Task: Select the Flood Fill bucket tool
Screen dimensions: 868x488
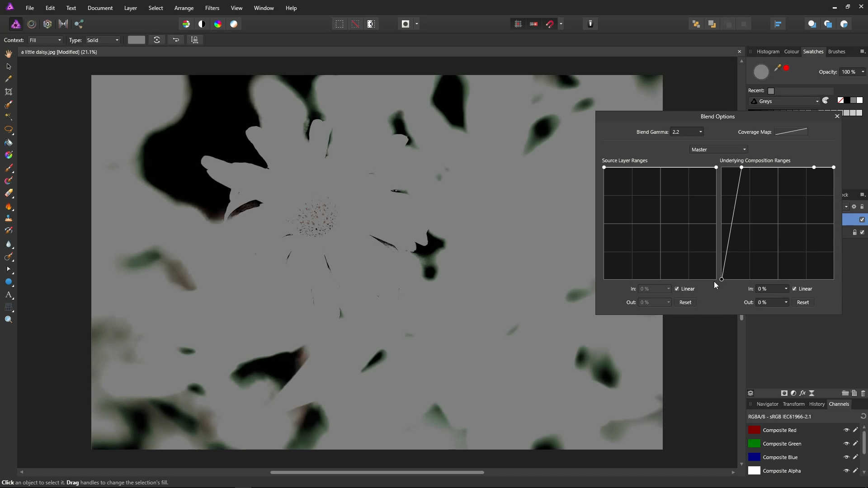Action: (x=9, y=143)
